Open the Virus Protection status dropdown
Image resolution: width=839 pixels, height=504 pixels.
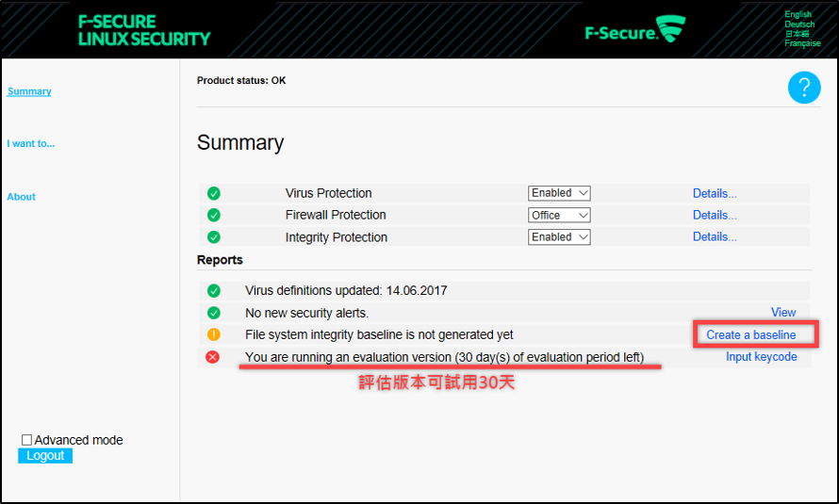559,193
